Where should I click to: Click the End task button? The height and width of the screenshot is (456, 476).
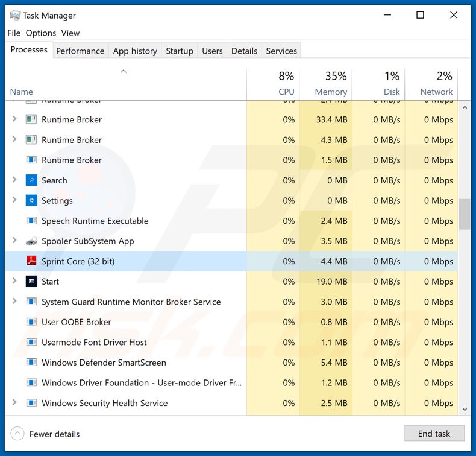[x=434, y=433]
